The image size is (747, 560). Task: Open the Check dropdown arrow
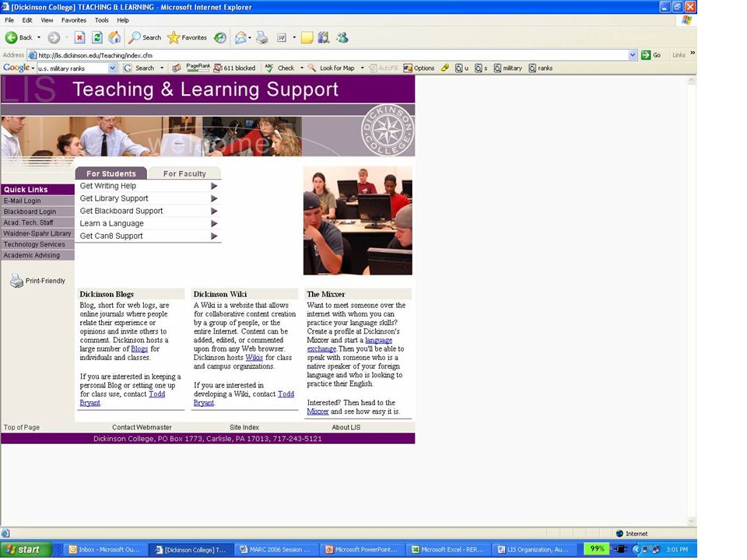(x=302, y=68)
